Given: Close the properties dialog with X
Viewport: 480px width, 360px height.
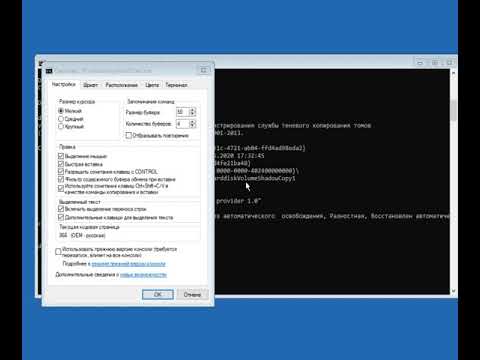Looking at the screenshot, I should click(x=203, y=70).
